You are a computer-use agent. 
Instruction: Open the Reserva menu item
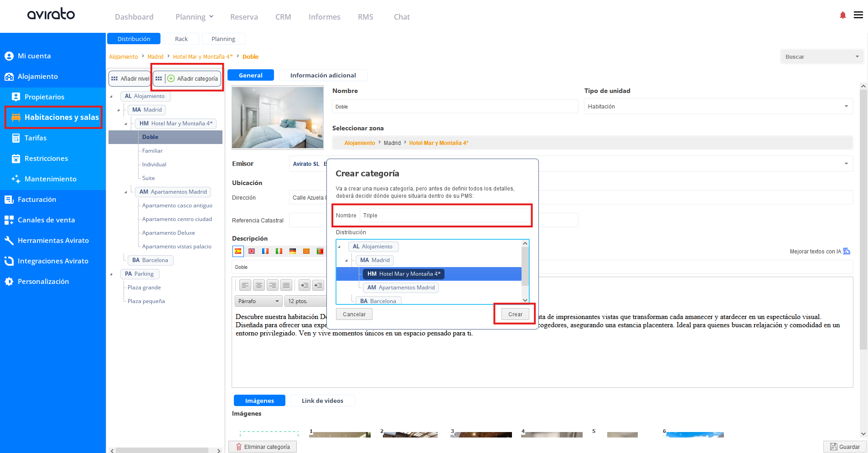point(244,17)
